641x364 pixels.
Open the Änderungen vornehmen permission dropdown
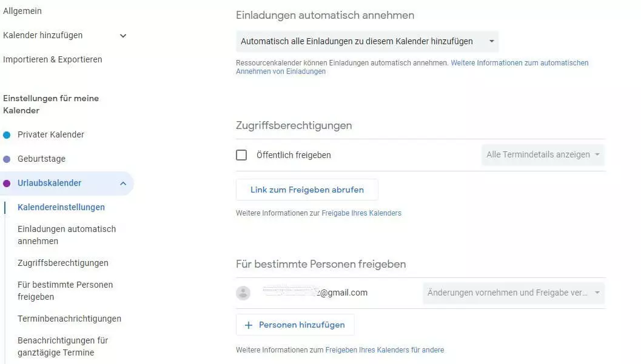click(x=513, y=293)
